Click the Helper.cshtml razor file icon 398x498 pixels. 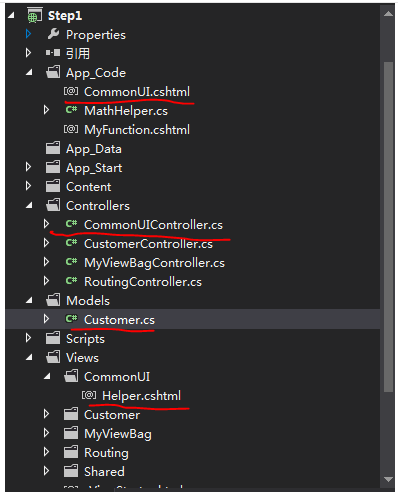pyautogui.click(x=89, y=395)
